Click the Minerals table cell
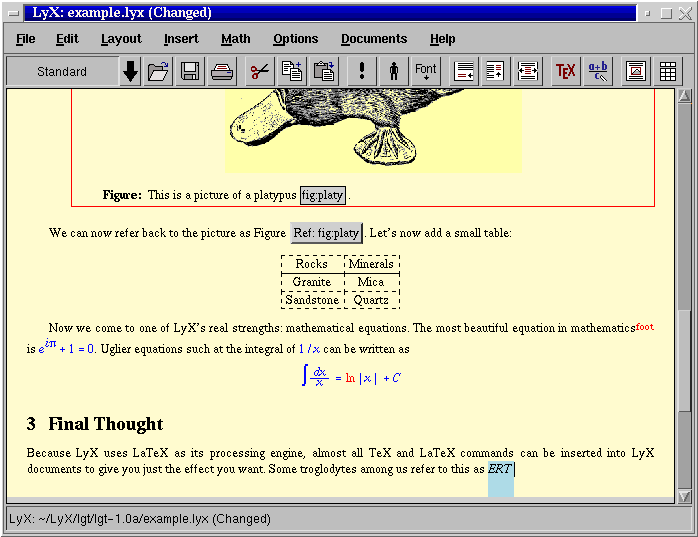Viewport: 698px width, 537px height. (x=372, y=264)
